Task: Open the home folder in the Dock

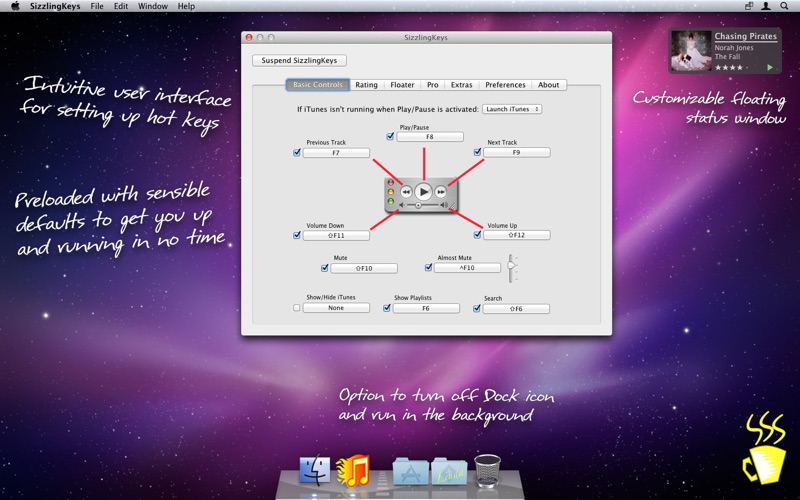Action: [x=449, y=471]
